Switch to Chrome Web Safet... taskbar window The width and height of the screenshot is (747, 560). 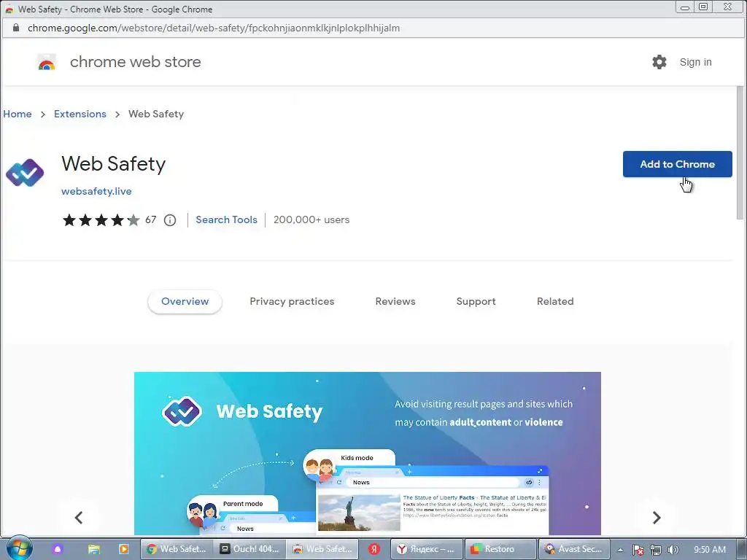tap(177, 549)
